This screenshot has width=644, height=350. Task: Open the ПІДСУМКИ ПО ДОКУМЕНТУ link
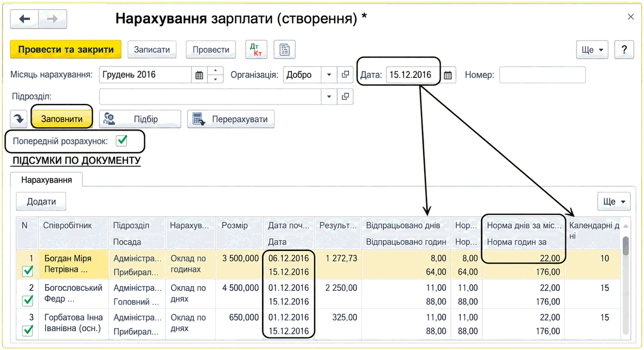point(76,160)
